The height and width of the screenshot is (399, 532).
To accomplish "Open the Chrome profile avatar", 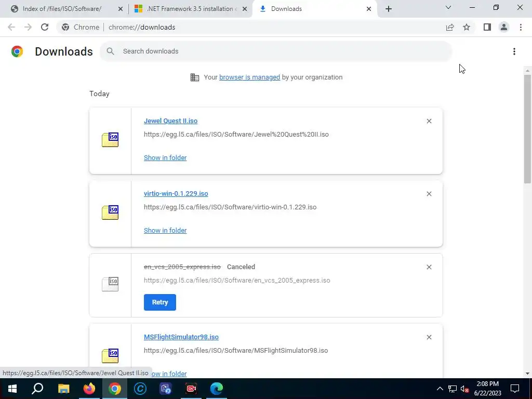I will pos(504,27).
